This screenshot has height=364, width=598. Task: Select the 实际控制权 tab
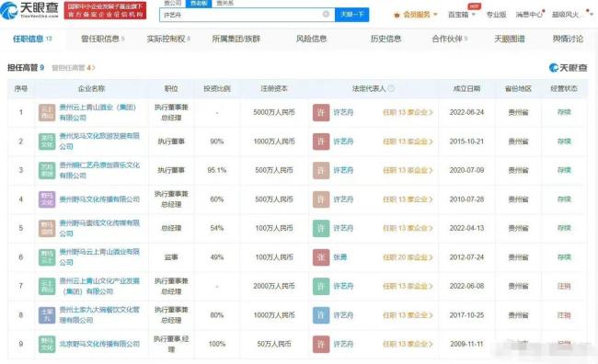coord(168,39)
